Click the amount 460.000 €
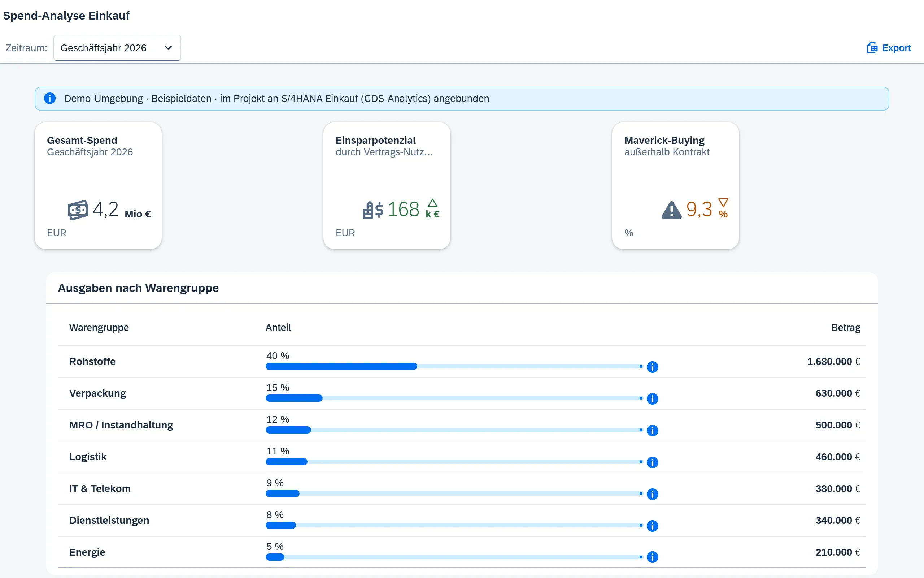Image resolution: width=924 pixels, height=578 pixels. (838, 457)
